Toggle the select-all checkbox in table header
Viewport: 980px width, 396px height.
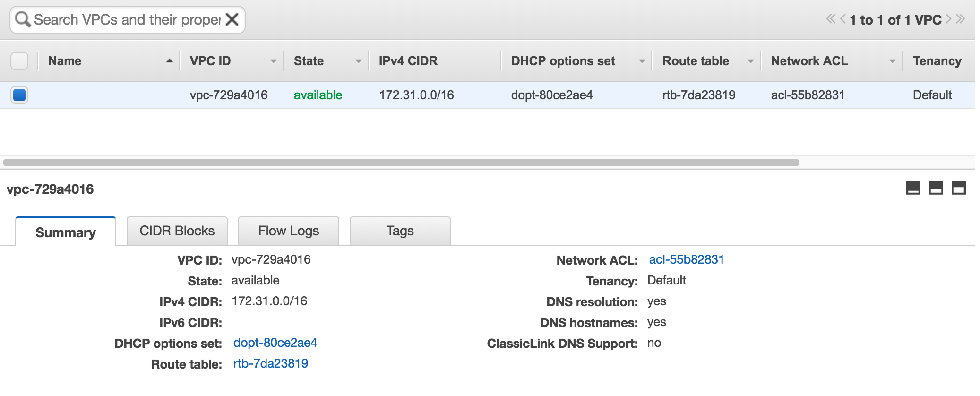click(x=19, y=60)
